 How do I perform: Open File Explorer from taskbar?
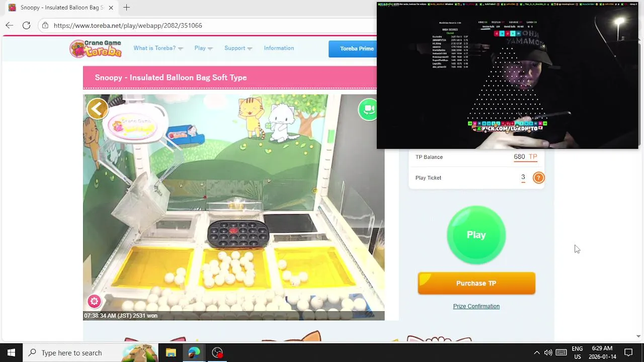point(171,352)
